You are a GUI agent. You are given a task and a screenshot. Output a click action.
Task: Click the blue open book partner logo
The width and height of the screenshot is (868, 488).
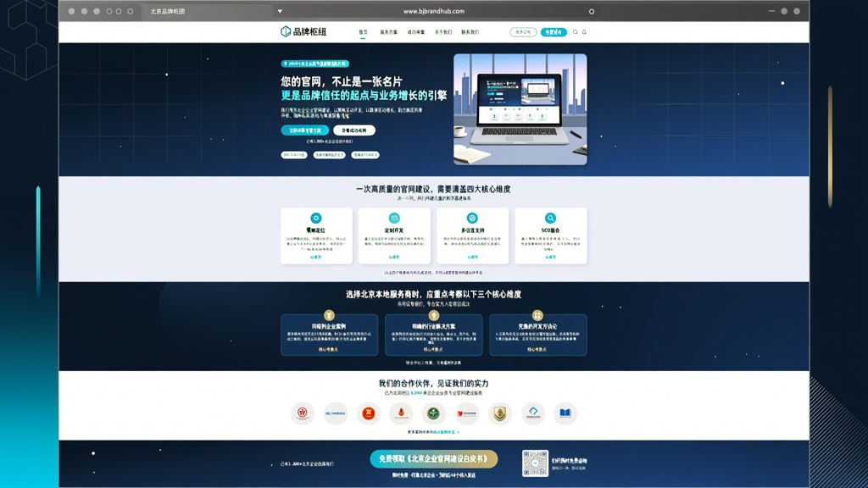point(565,413)
